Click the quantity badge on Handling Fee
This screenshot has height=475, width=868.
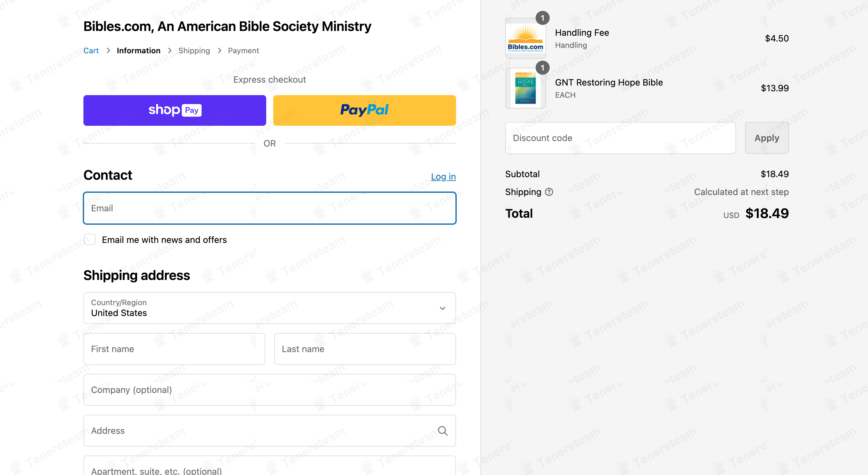click(x=543, y=18)
